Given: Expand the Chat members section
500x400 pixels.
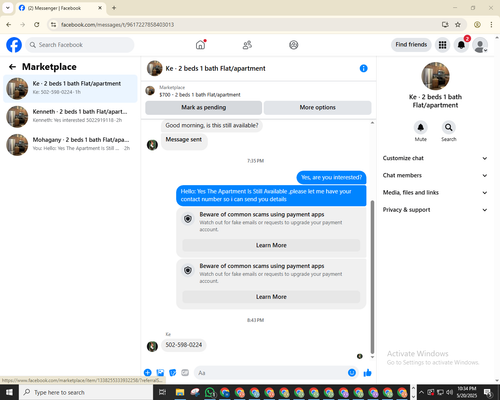Looking at the screenshot, I should tap(435, 175).
